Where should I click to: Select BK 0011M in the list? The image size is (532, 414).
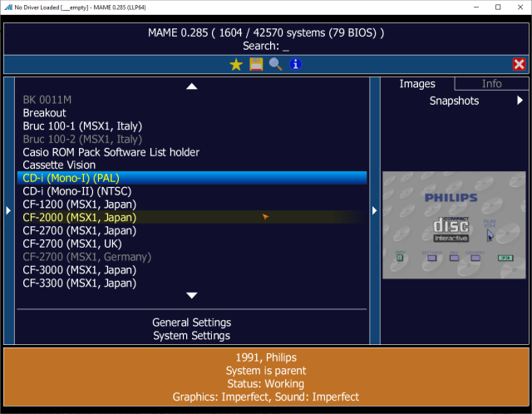[x=192, y=100]
